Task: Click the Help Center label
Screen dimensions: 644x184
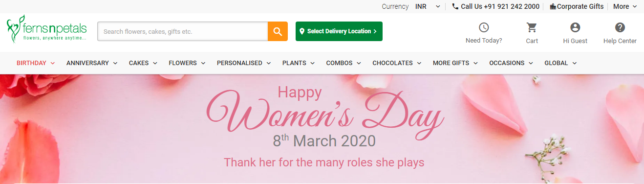Action: pos(620,41)
